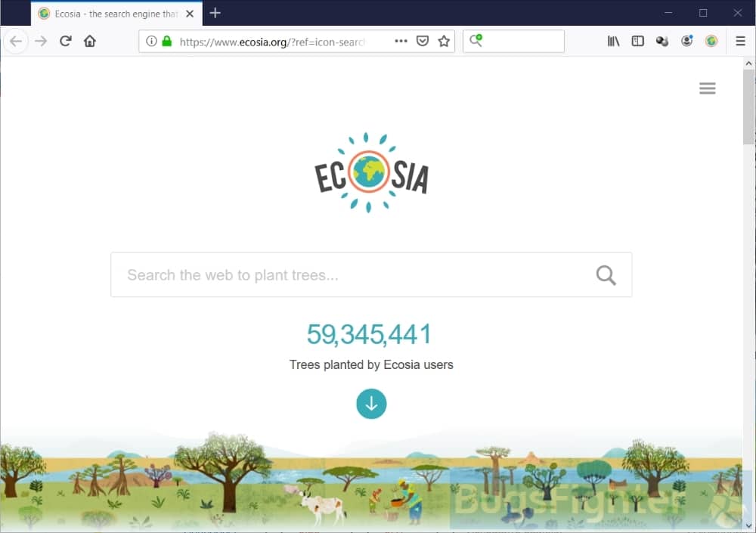Image resolution: width=756 pixels, height=533 pixels.
Task: Open a new browser tab
Action: pyautogui.click(x=215, y=14)
